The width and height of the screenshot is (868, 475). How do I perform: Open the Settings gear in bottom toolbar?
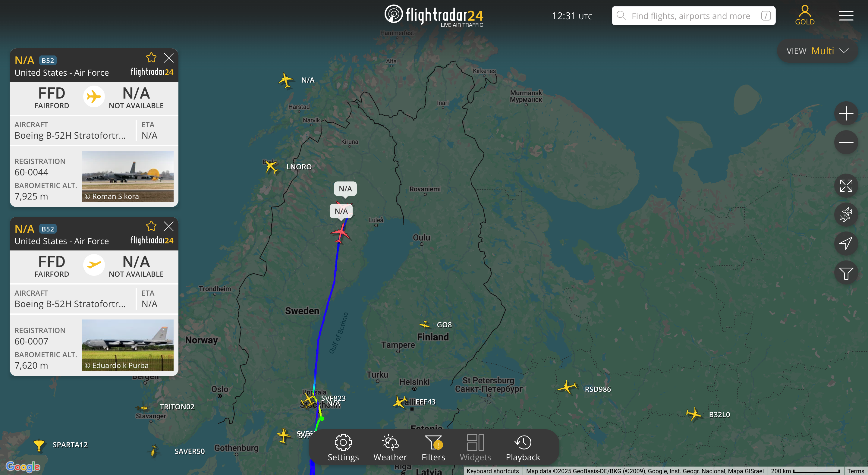pos(343,448)
